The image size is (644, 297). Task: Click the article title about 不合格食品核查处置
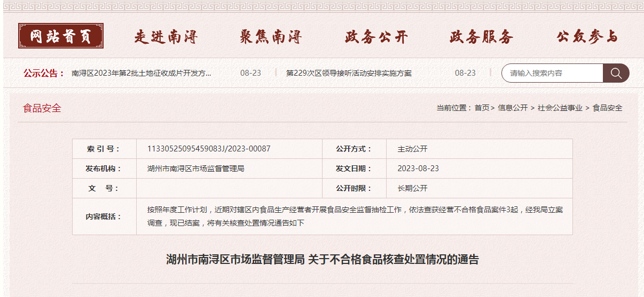tap(323, 260)
